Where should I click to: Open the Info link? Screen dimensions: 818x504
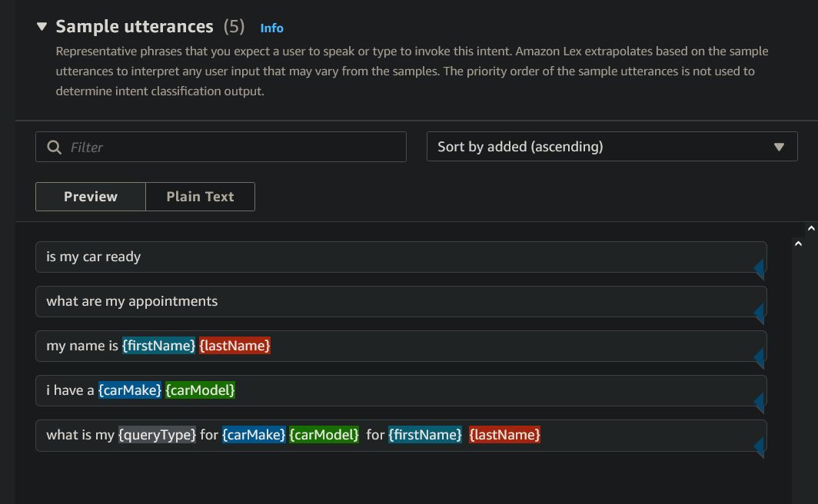coord(271,28)
